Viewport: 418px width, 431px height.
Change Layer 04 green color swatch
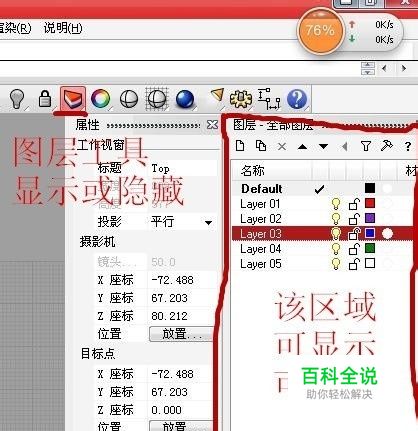[x=370, y=248]
